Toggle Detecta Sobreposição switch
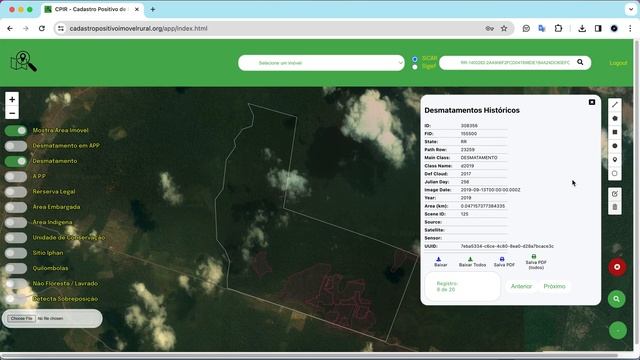The width and height of the screenshot is (640, 360). pos(16,299)
